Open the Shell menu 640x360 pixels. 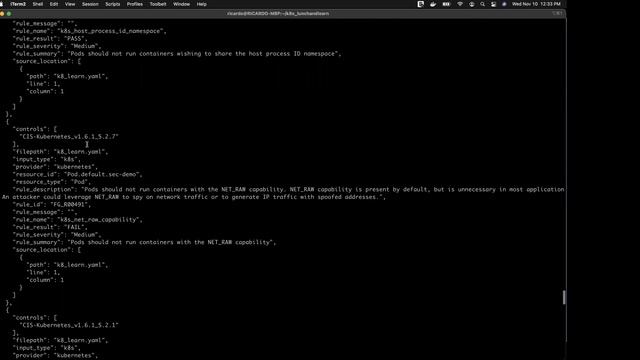(38, 4)
